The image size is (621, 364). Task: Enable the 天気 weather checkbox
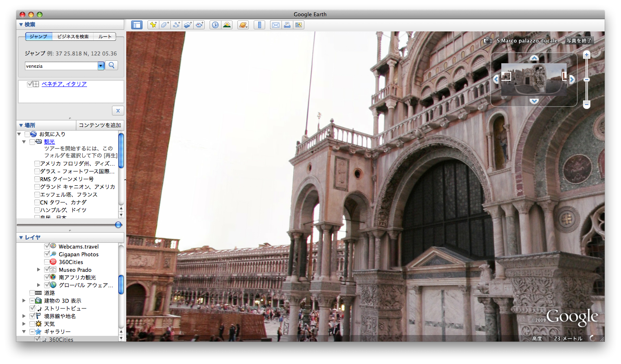32,324
